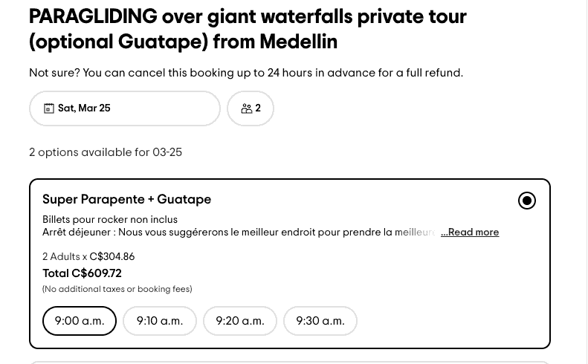Select the 9:20 a.m. time slot
This screenshot has width=588, height=364.
point(240,321)
